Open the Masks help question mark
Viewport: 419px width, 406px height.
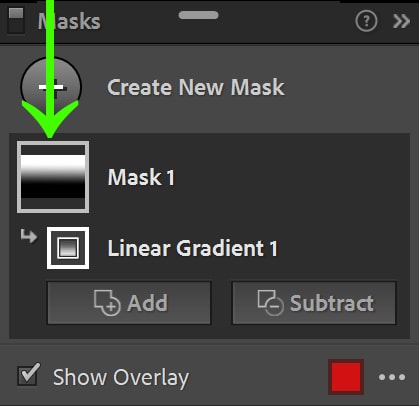coord(366,21)
